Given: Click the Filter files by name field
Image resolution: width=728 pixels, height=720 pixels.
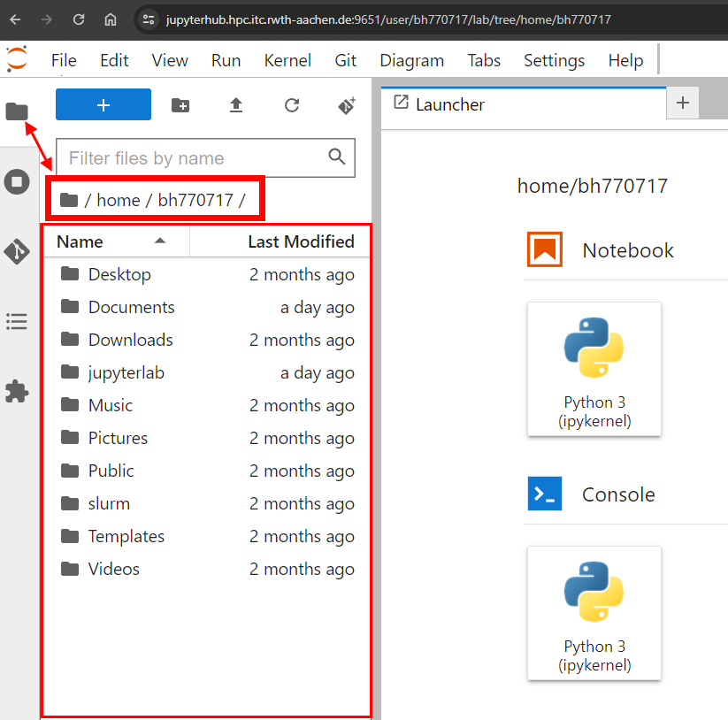Looking at the screenshot, I should pyautogui.click(x=195, y=158).
